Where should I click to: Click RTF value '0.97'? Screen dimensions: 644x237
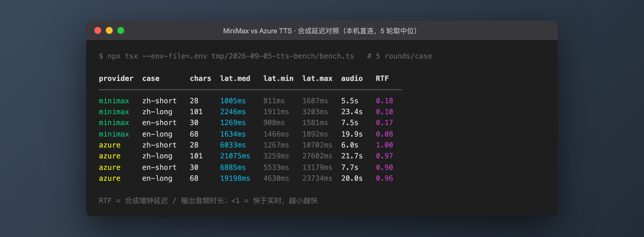pos(384,156)
